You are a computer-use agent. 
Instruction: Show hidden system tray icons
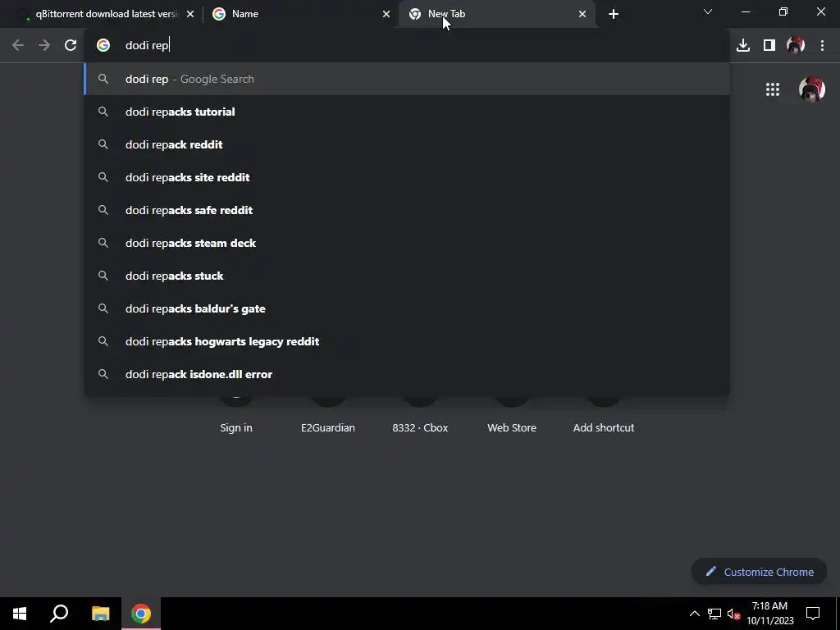pos(694,614)
